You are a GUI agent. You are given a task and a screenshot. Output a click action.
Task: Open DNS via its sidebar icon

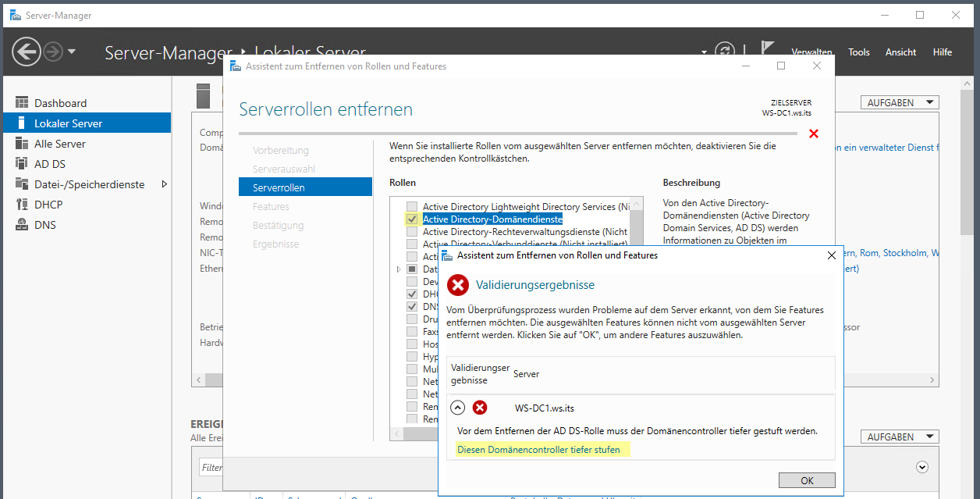(x=21, y=225)
